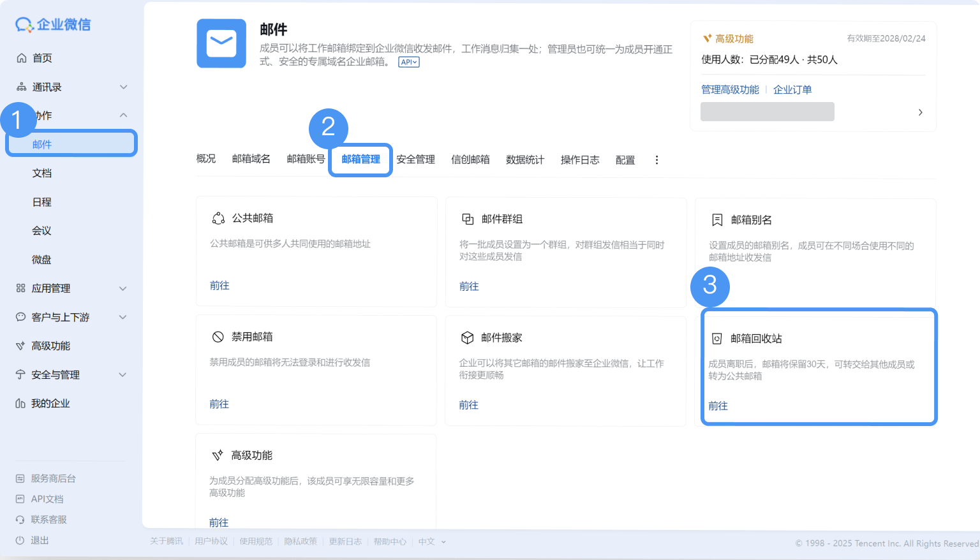Switch to the 概况 tab

(x=206, y=159)
